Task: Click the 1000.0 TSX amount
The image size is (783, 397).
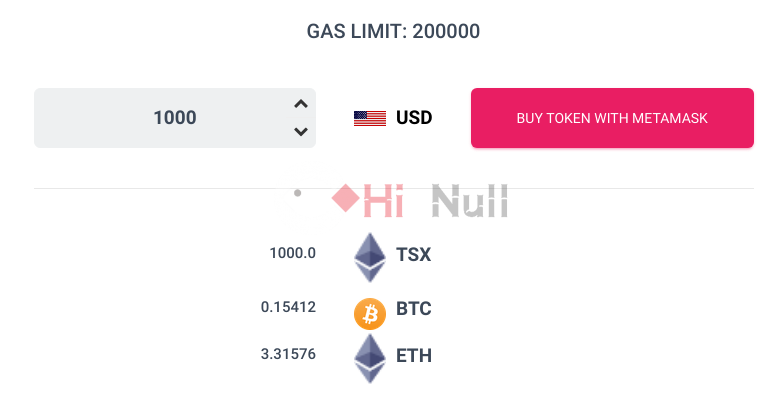Action: [x=293, y=253]
